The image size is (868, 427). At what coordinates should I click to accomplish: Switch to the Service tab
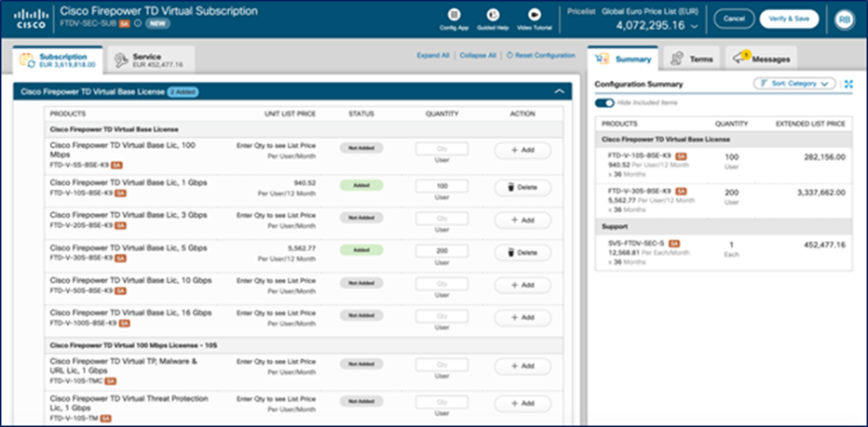pos(151,60)
